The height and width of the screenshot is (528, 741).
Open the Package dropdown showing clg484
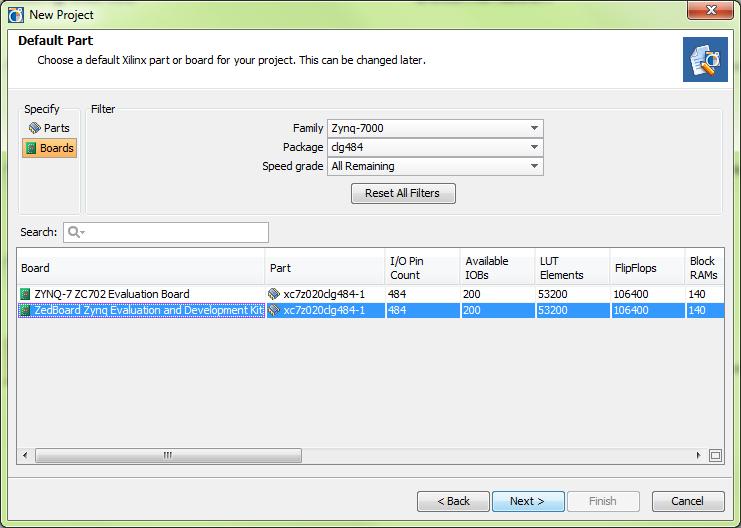435,147
